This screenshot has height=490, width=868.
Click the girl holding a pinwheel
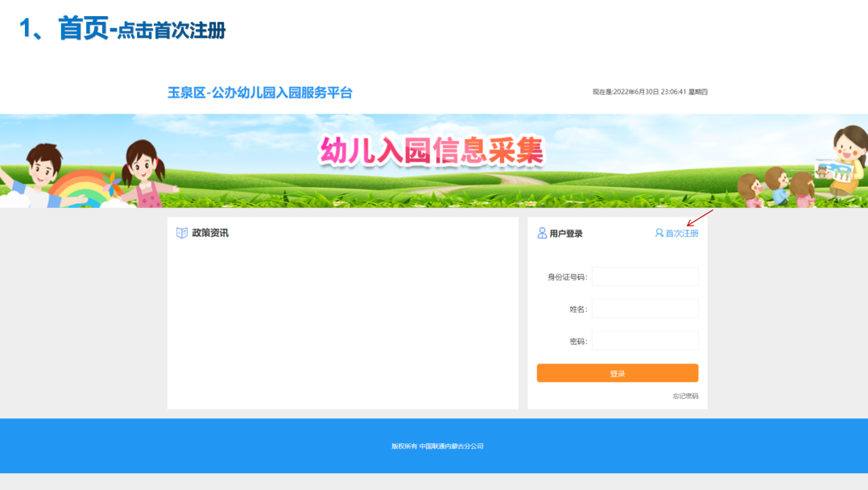[145, 173]
